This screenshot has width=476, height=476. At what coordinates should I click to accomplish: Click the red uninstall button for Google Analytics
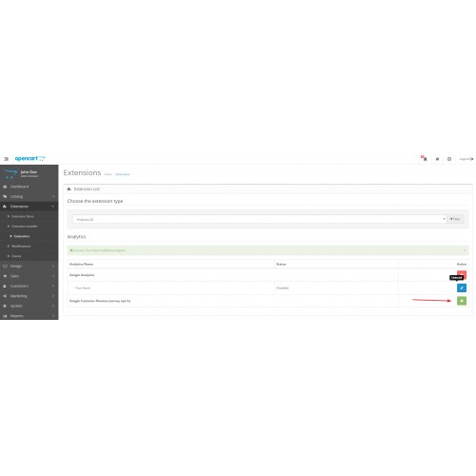tap(462, 274)
